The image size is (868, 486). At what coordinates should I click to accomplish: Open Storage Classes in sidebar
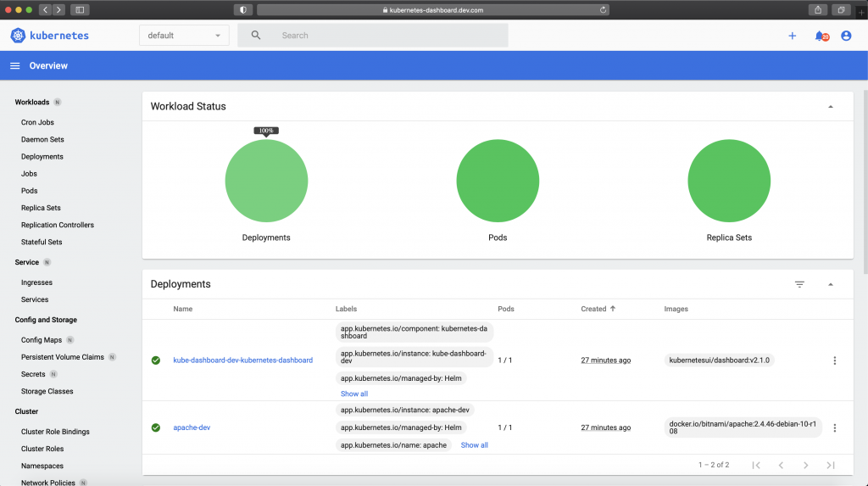click(x=47, y=391)
